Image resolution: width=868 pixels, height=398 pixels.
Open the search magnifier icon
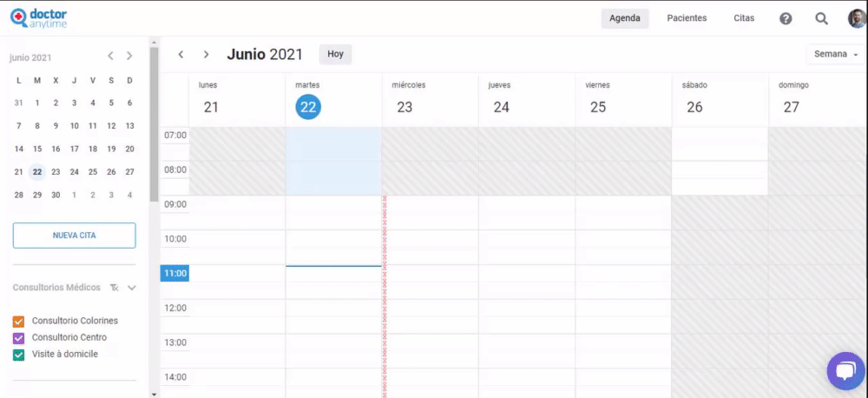pyautogui.click(x=821, y=19)
